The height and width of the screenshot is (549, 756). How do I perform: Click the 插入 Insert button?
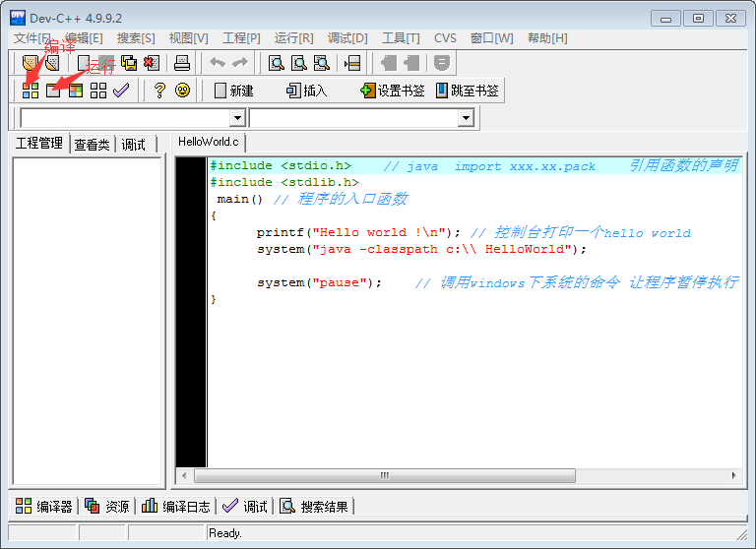coord(307,91)
